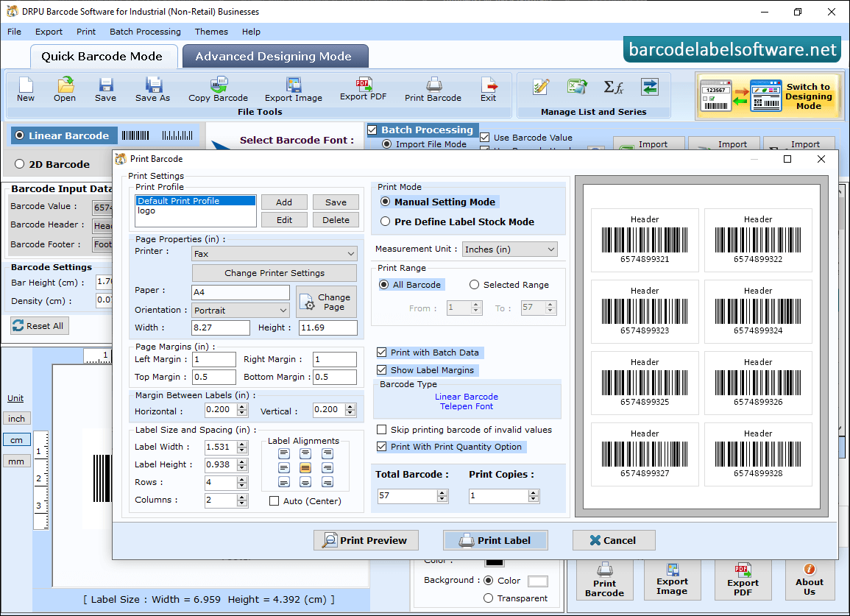850x616 pixels.
Task: Click the Export PDF toolbar icon
Action: tap(364, 84)
